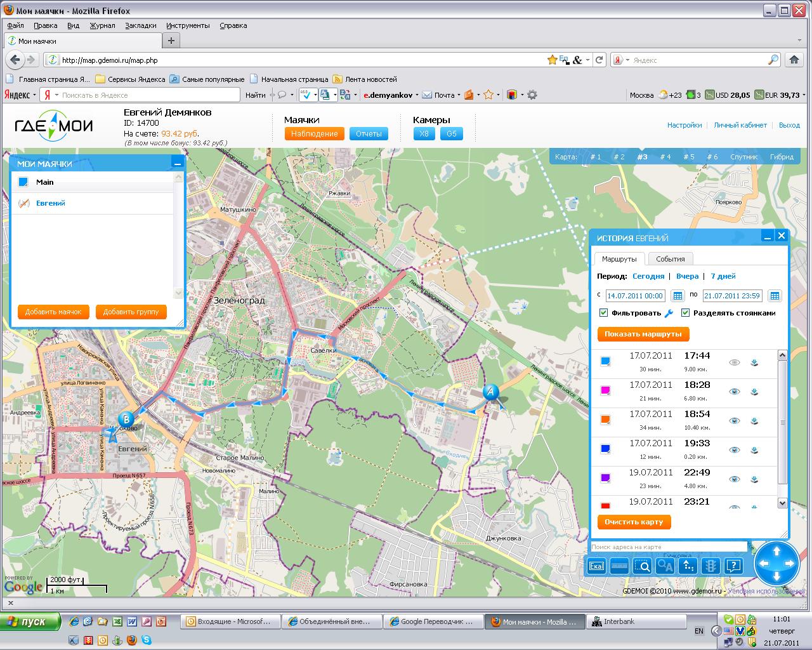The image size is (812, 650).
Task: Open the filter settings wrench icon
Action: tap(668, 313)
